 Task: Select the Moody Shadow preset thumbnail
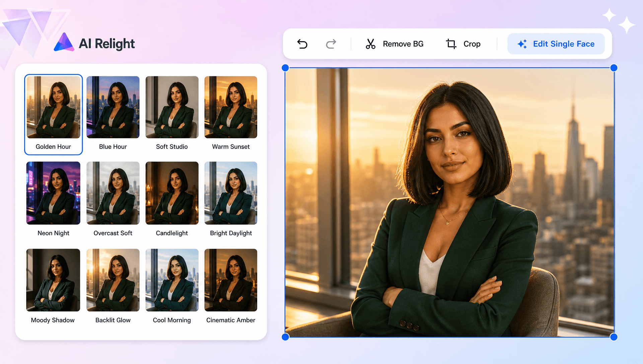(53, 280)
